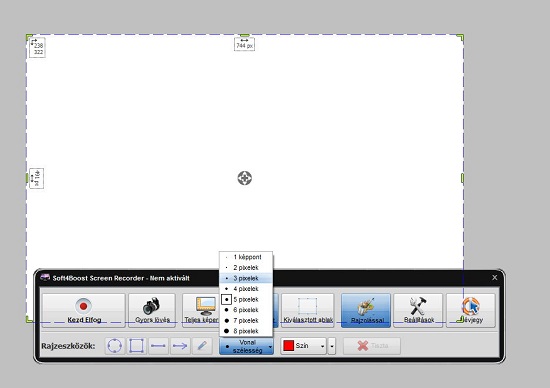Screen dimensions: 550x388
Task: Select the Teljes képer full screen mode
Action: click(201, 310)
